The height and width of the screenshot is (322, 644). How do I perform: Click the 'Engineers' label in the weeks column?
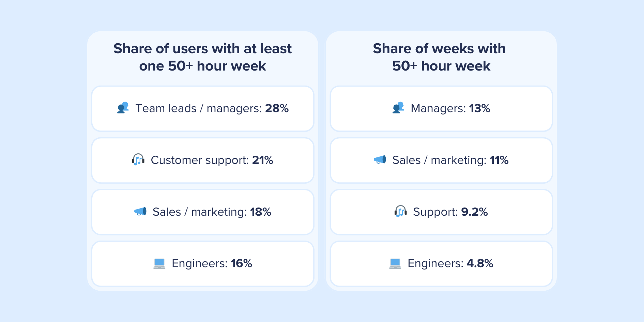pos(435,263)
